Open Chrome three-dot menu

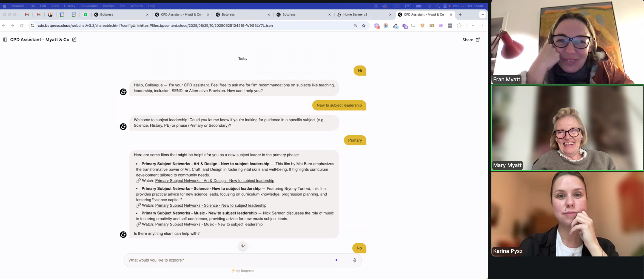pos(482,25)
